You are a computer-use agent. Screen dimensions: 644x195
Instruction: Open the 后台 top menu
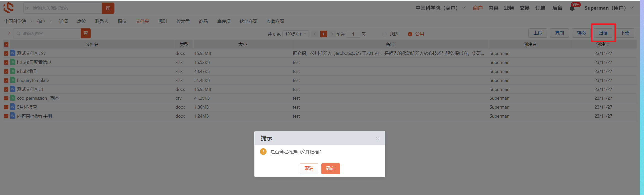[557, 8]
